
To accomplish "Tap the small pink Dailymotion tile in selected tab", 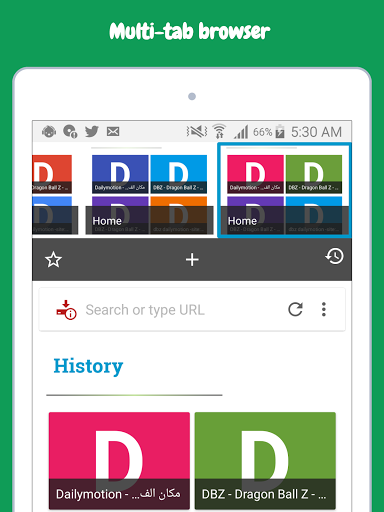I will [255, 174].
